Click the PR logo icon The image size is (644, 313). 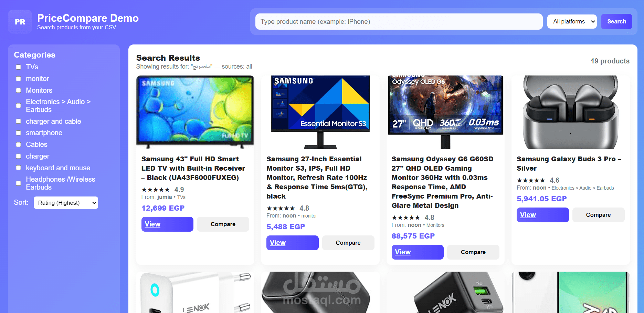point(20,22)
